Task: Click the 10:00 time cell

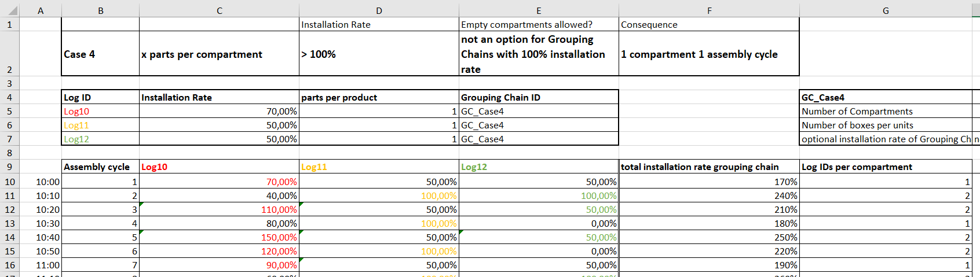Action: 40,182
